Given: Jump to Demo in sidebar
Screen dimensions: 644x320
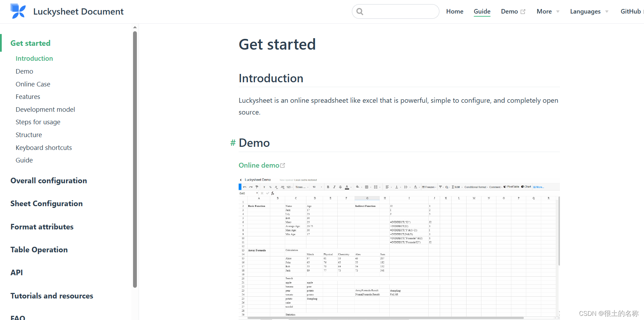Looking at the screenshot, I should [x=24, y=71].
